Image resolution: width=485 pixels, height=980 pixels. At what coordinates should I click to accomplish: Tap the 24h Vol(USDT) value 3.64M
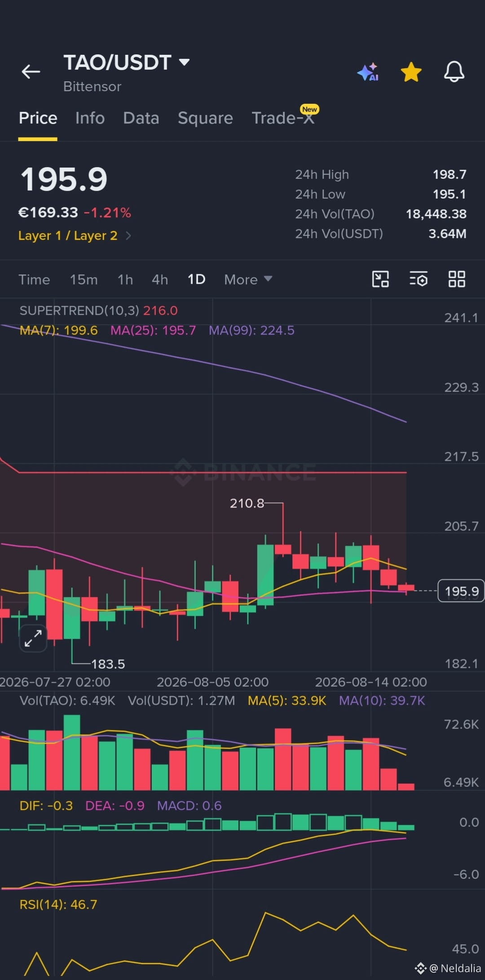(x=447, y=234)
